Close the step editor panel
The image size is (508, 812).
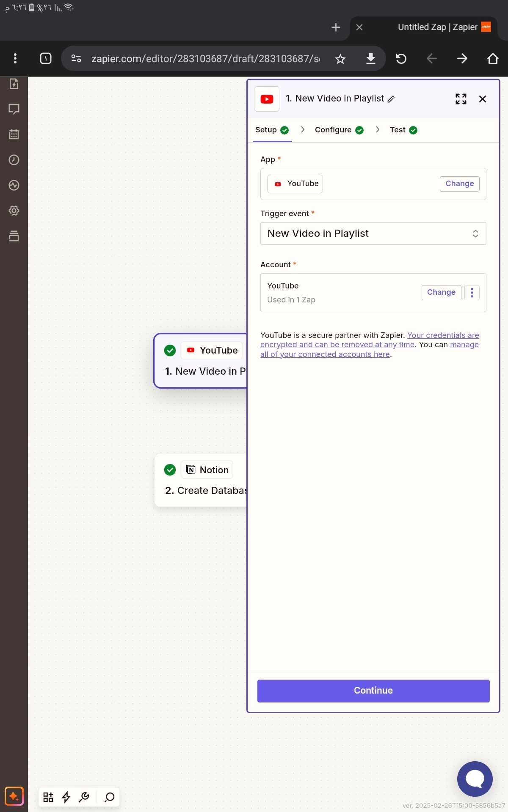click(483, 99)
